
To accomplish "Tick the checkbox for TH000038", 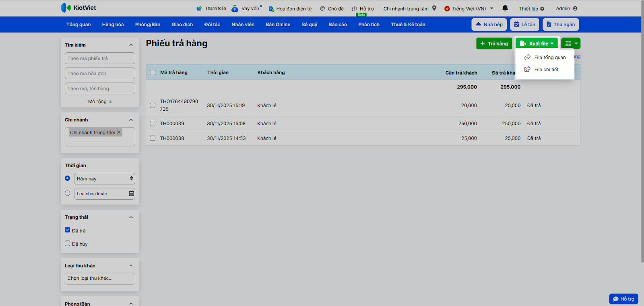I will click(153, 138).
